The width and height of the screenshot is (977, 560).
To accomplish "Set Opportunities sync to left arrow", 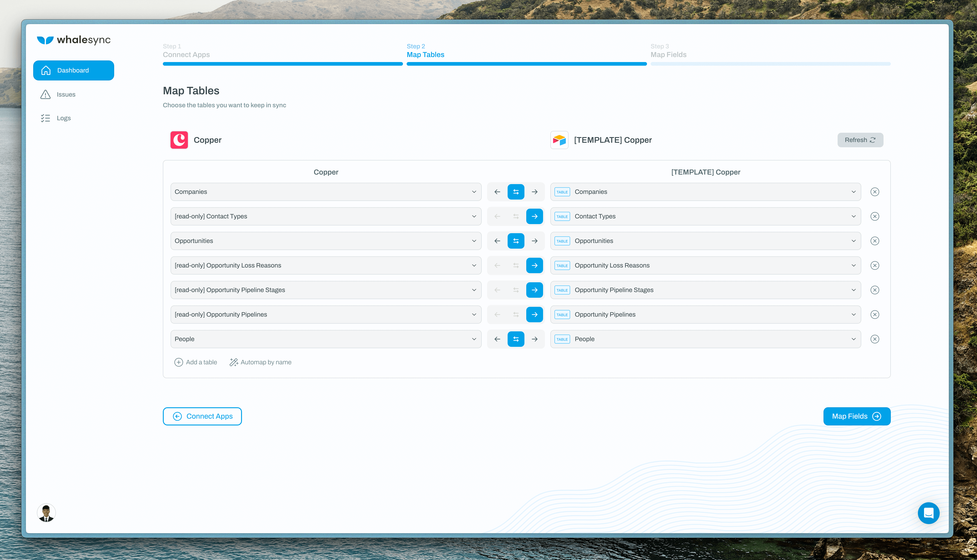I will pyautogui.click(x=497, y=241).
